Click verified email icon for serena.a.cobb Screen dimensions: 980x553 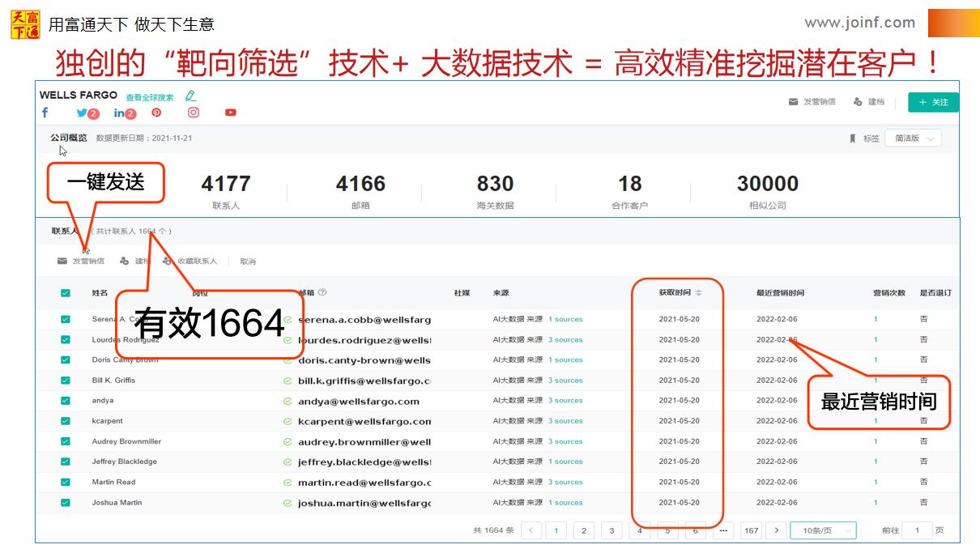click(x=288, y=319)
